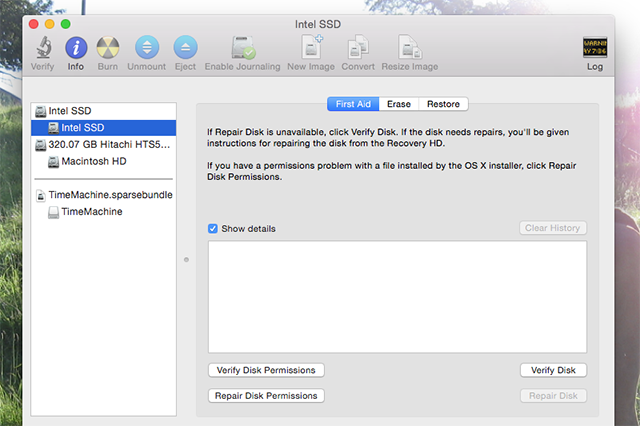
Task: Open the Log viewer icon
Action: 595,47
